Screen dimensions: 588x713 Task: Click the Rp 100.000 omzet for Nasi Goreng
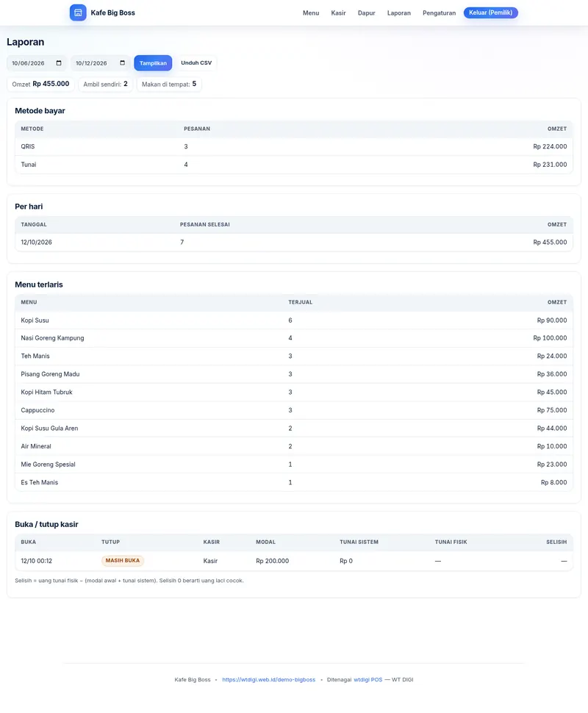pos(550,338)
